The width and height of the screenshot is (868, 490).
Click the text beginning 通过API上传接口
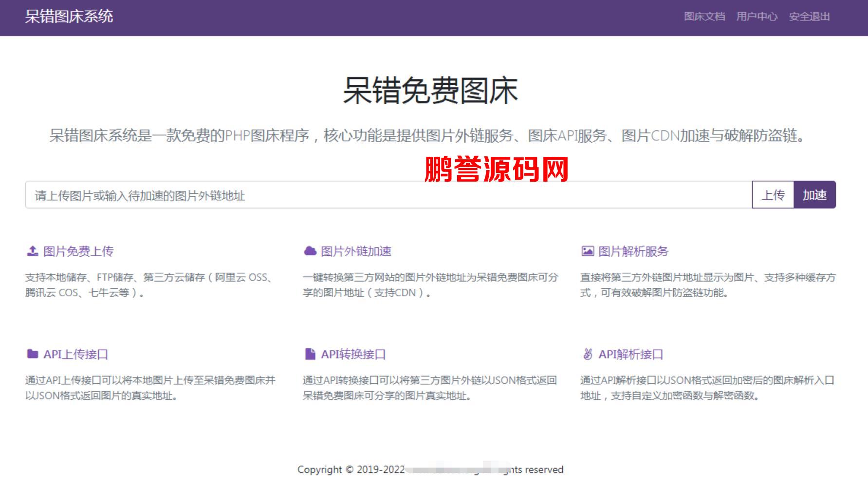point(150,388)
